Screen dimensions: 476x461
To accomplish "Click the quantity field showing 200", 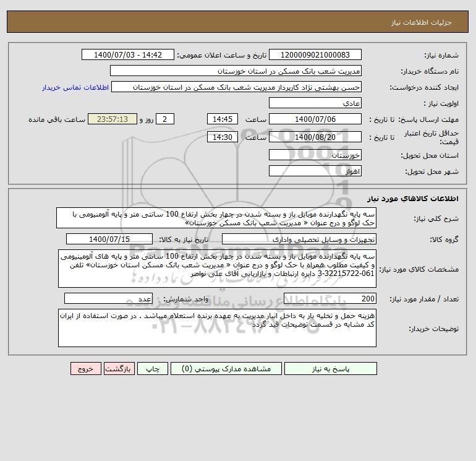I will [330, 298].
